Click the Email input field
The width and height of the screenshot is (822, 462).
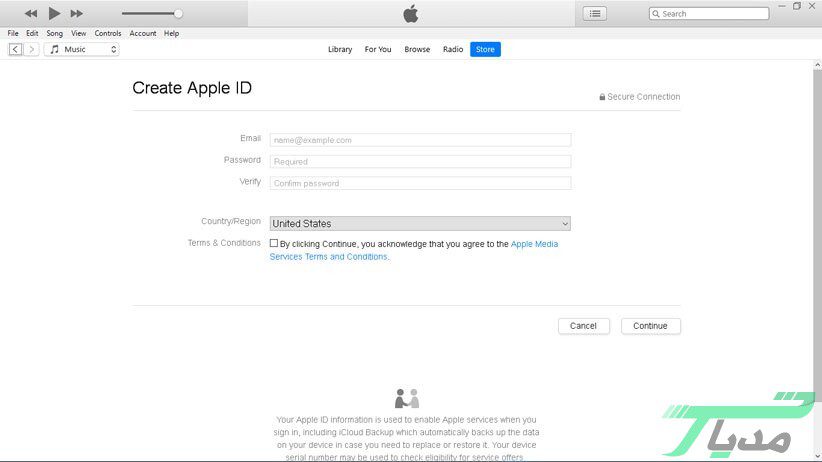(x=420, y=140)
